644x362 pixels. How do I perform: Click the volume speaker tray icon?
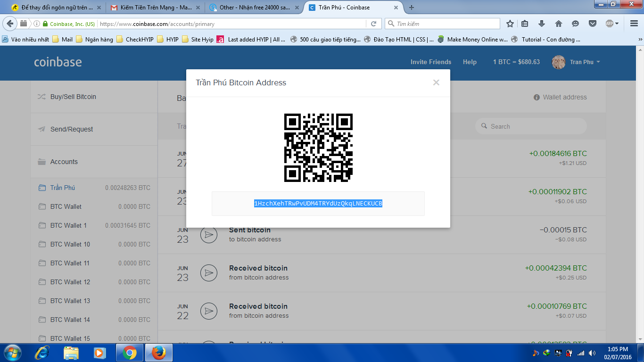pyautogui.click(x=592, y=353)
